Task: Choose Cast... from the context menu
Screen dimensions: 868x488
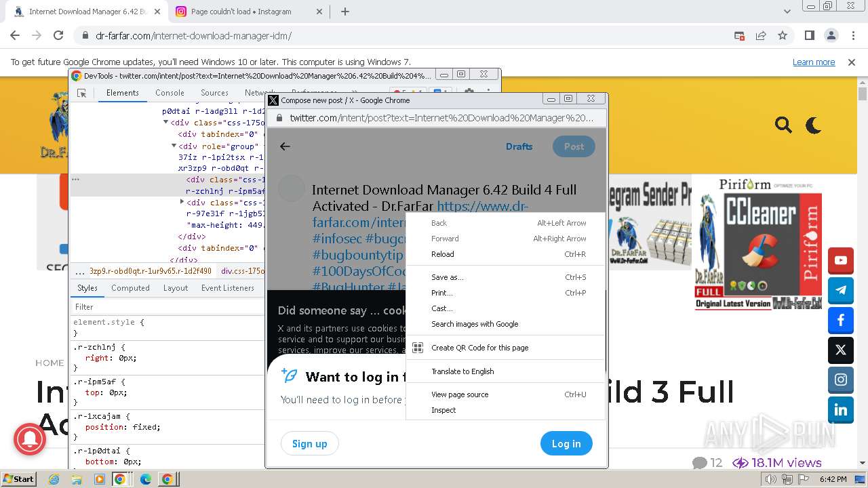Action: pos(505,308)
